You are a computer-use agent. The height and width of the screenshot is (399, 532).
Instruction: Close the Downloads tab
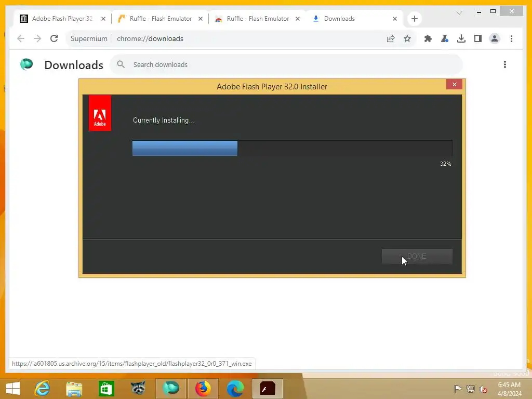tap(395, 19)
